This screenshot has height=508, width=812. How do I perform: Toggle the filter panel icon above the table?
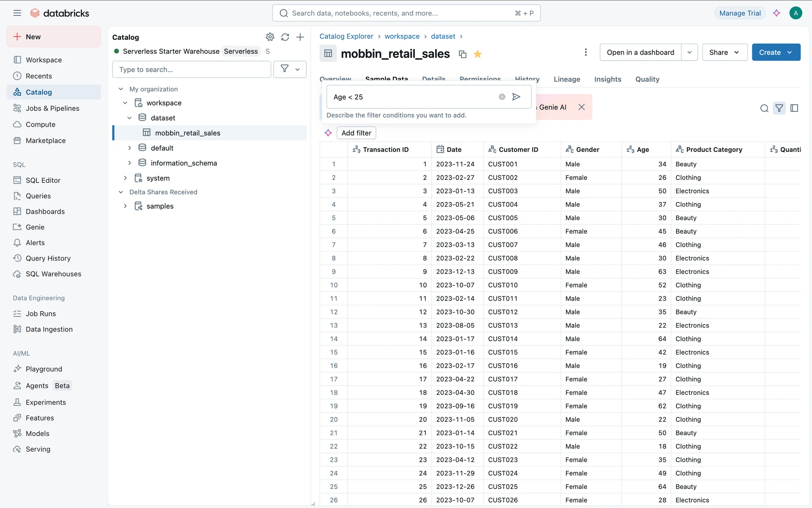tap(779, 108)
